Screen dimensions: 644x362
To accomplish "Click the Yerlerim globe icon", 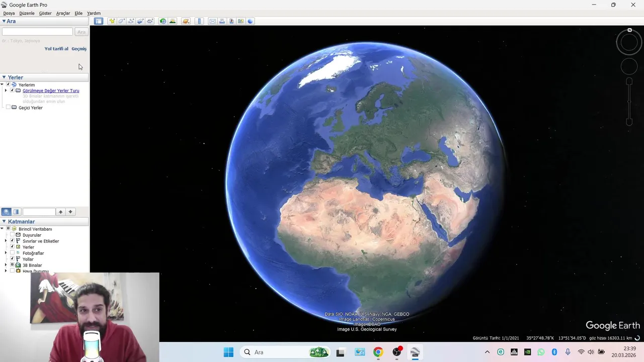I will [x=14, y=84].
